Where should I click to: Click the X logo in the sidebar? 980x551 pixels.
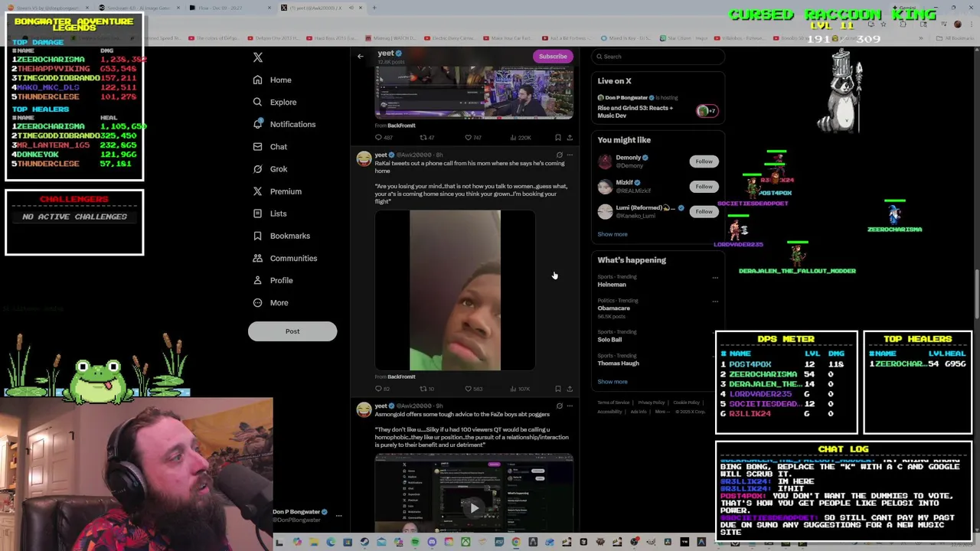pyautogui.click(x=258, y=57)
